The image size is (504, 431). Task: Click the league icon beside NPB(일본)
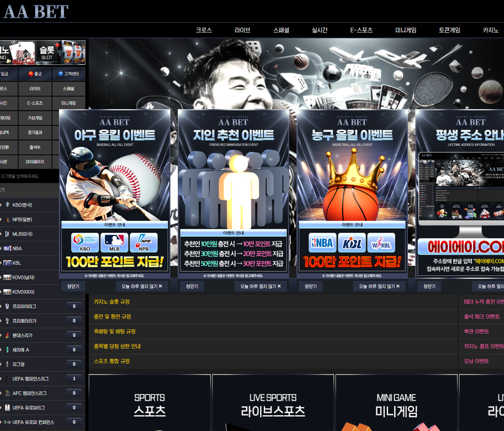7,220
